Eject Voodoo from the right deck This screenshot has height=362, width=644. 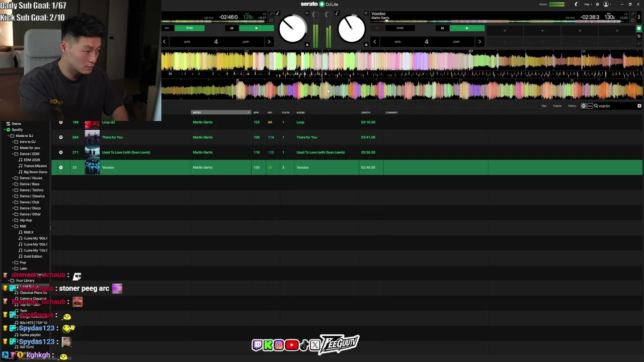click(x=366, y=45)
